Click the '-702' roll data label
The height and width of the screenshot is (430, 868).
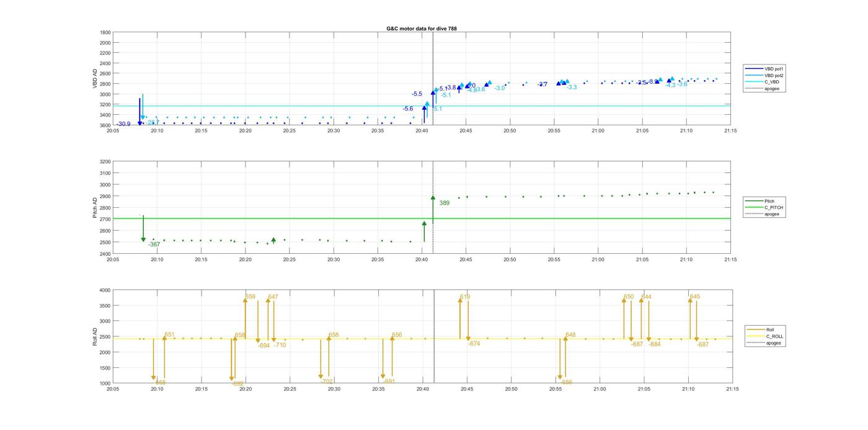pos(327,381)
